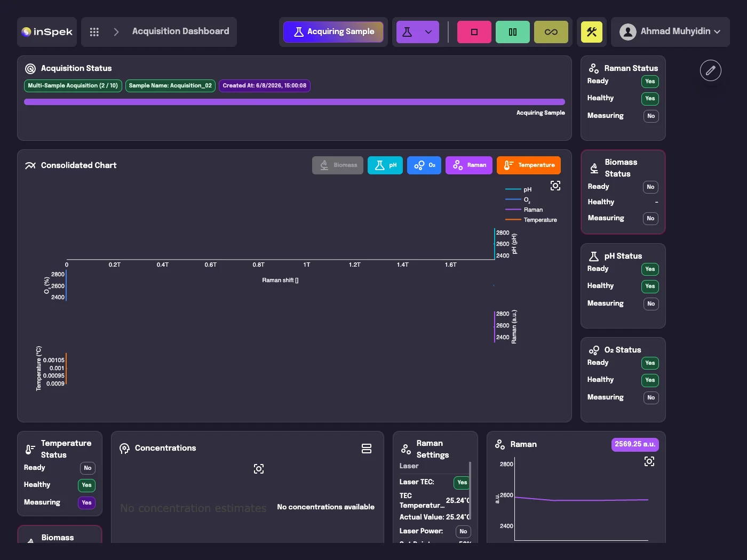This screenshot has height=560, width=747.
Task: Click the Laser Power No badge
Action: coord(463,532)
